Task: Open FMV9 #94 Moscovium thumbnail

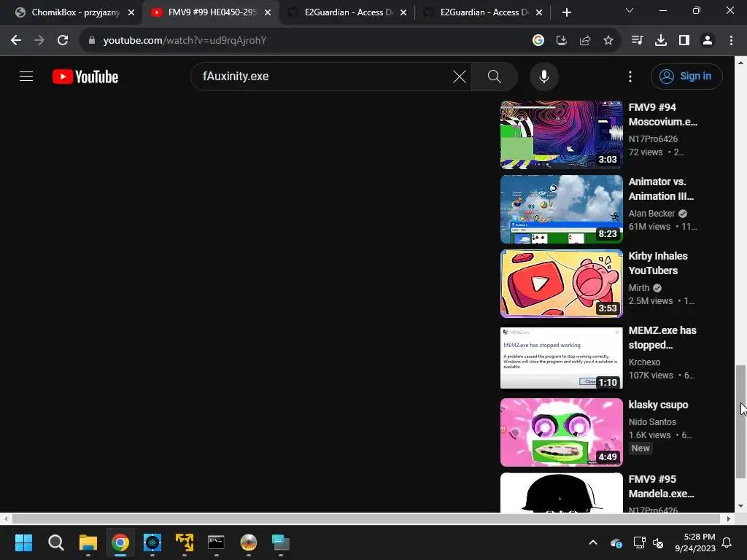Action: [x=561, y=135]
